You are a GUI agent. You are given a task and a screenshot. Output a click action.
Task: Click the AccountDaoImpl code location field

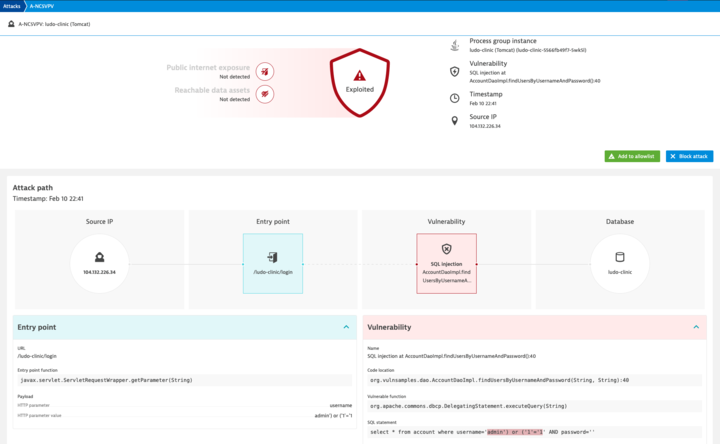pyautogui.click(x=534, y=380)
